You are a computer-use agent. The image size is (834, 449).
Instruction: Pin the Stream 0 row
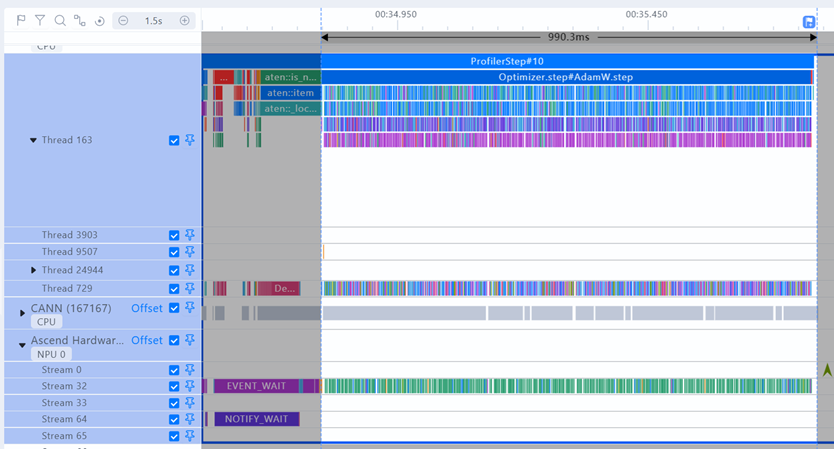click(x=190, y=369)
